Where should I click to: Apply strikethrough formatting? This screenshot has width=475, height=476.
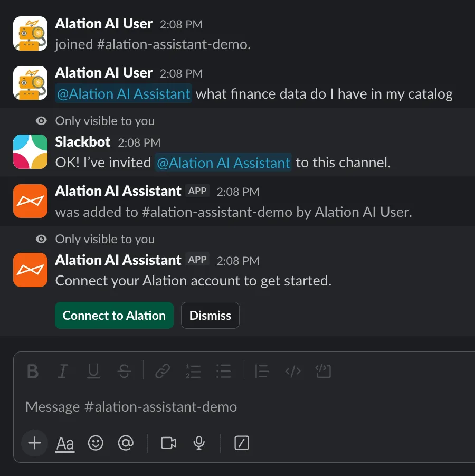(124, 372)
